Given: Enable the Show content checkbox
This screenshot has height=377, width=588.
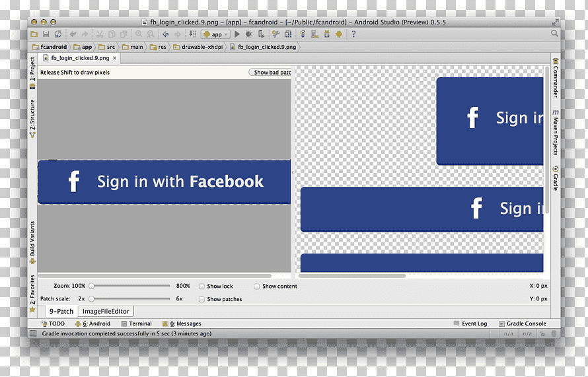Looking at the screenshot, I should (257, 287).
